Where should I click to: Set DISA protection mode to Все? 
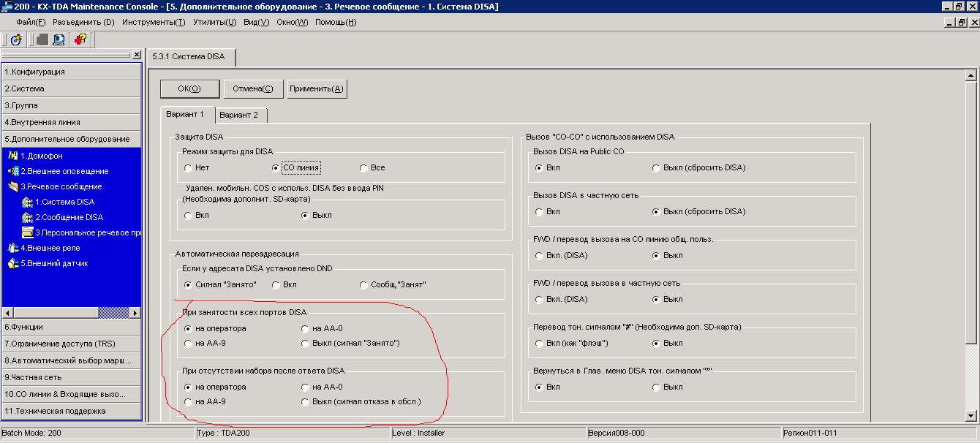coord(364,167)
